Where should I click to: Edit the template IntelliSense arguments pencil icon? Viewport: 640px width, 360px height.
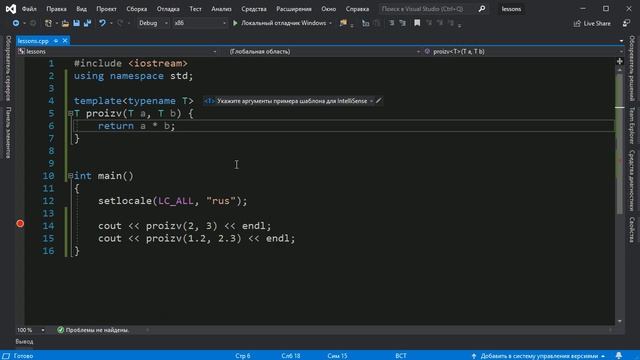379,101
